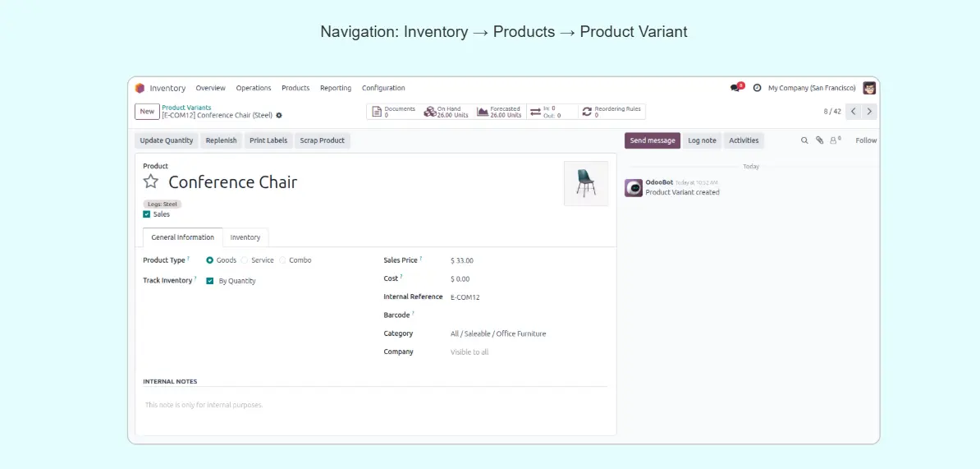This screenshot has width=980, height=469.
Task: Open the Configuration menu
Action: [383, 88]
